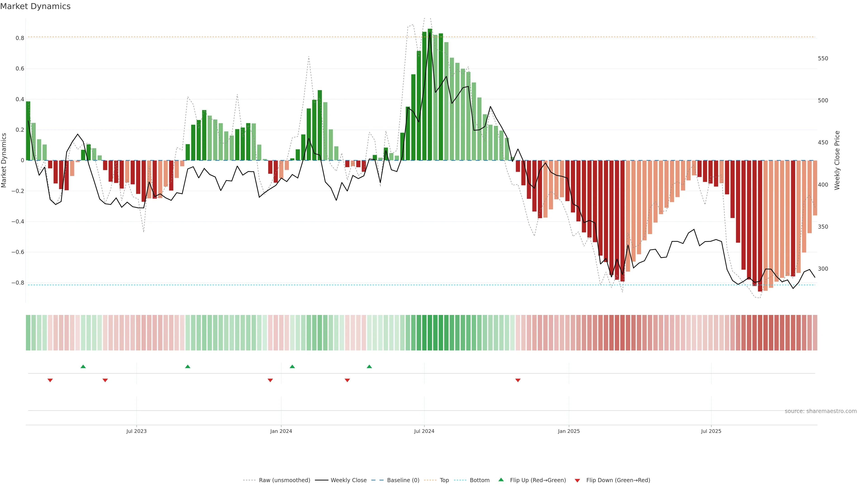868x488 pixels.
Task: Click the last green flip-up marker
Action: [x=369, y=366]
